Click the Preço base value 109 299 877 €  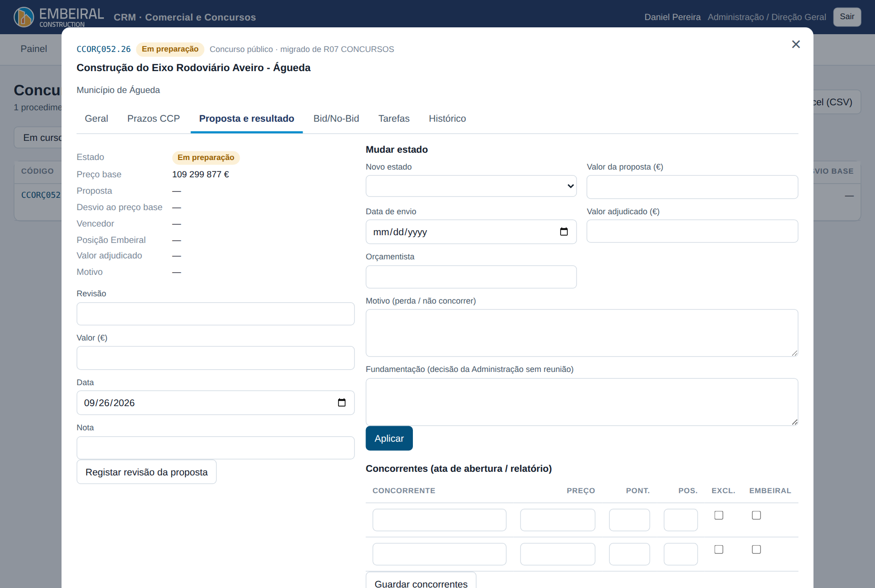[201, 174]
